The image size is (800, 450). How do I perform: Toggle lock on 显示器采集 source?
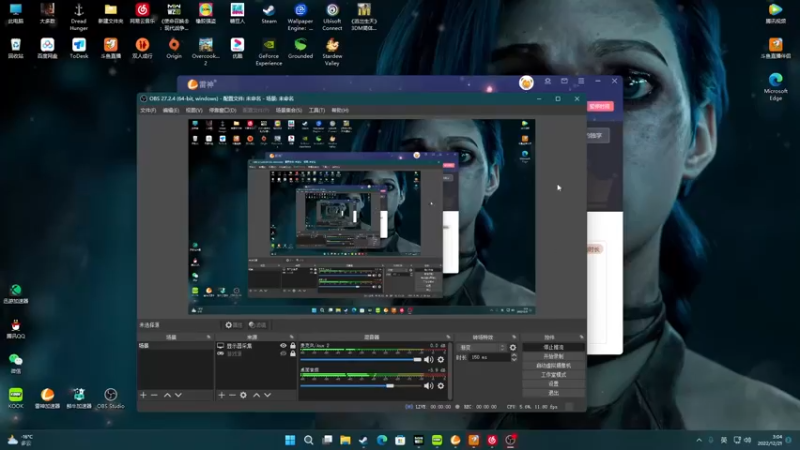(x=293, y=345)
